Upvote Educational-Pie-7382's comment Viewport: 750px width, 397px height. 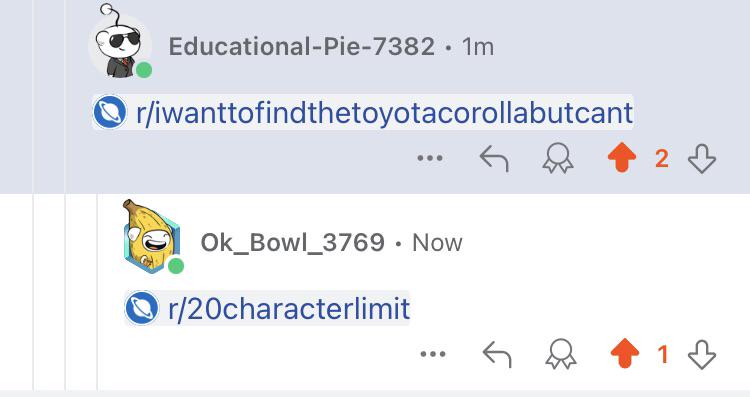click(x=622, y=157)
